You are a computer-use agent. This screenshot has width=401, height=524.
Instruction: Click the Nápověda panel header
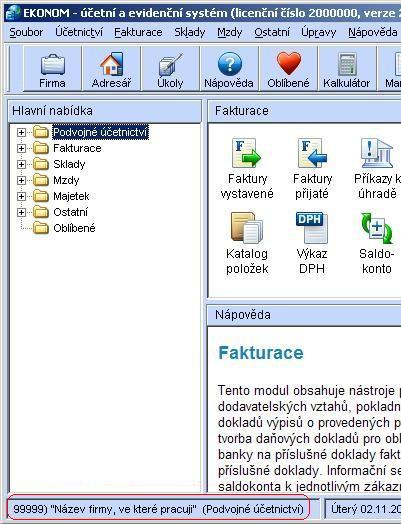click(x=304, y=315)
